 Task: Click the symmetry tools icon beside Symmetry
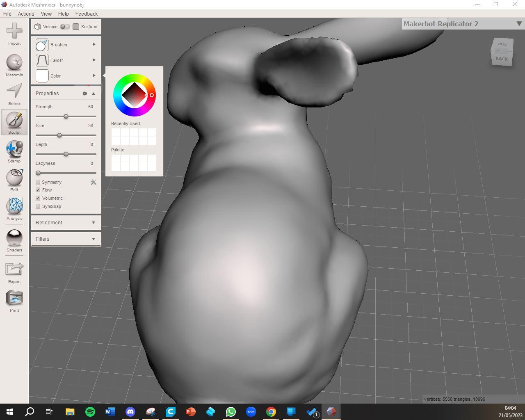point(94,182)
